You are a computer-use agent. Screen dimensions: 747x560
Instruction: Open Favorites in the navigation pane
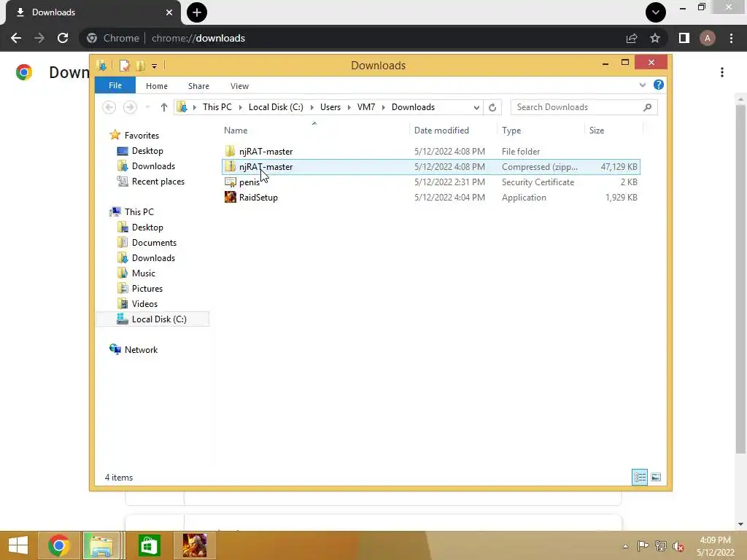pyautogui.click(x=142, y=135)
